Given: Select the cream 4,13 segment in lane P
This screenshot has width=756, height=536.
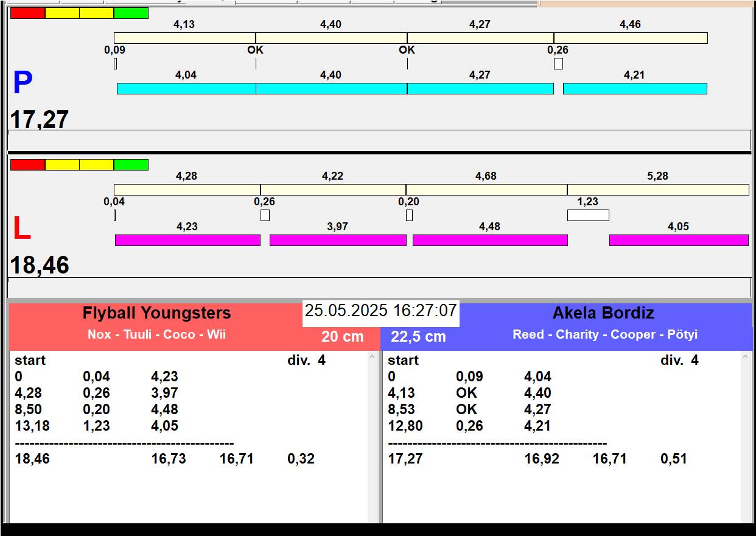Looking at the screenshot, I should (185, 38).
